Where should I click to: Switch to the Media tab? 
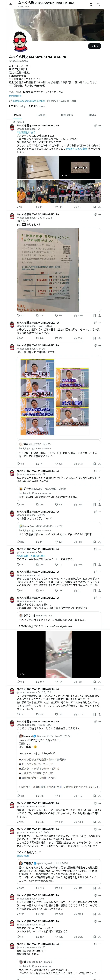coord(92,115)
